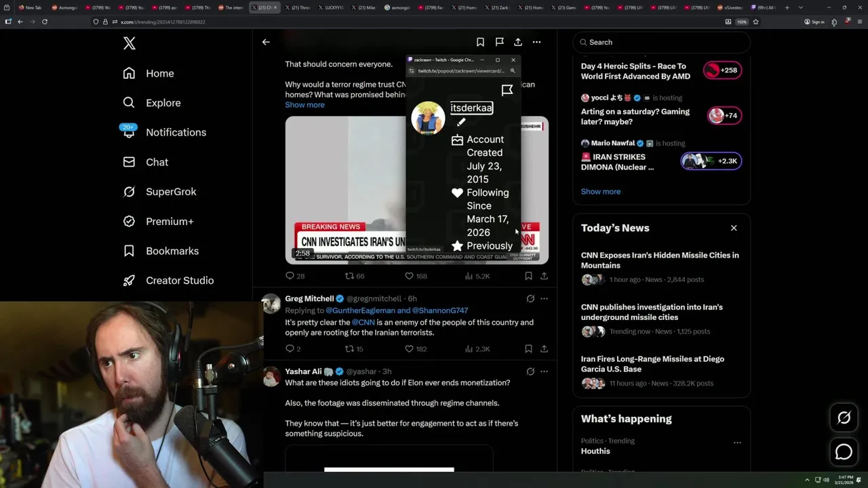Open X home via the X logo
The image size is (868, 488).
(x=129, y=43)
